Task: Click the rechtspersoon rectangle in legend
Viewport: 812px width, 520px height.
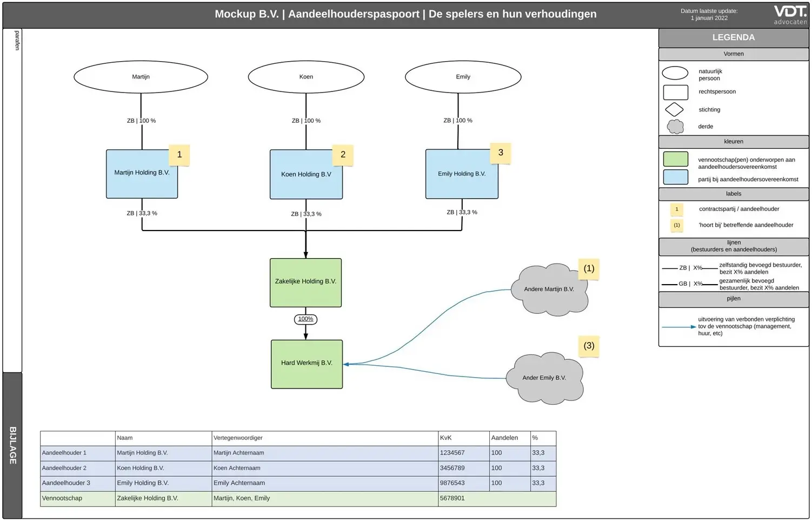Action: [676, 92]
